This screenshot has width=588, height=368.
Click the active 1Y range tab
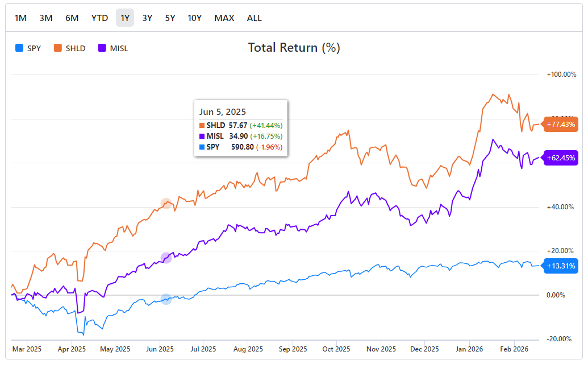[125, 18]
